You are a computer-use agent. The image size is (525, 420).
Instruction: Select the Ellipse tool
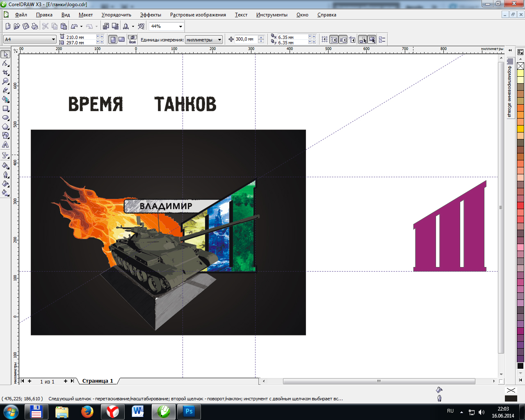[x=5, y=118]
